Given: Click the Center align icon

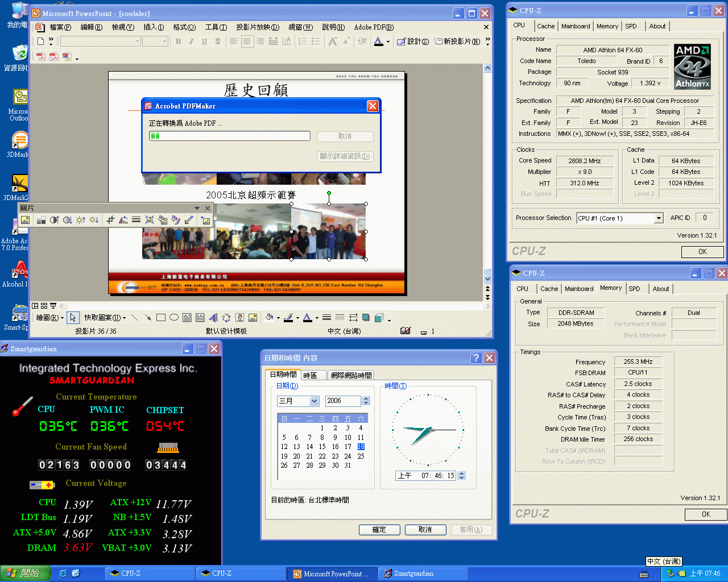Looking at the screenshot, I should tap(247, 41).
